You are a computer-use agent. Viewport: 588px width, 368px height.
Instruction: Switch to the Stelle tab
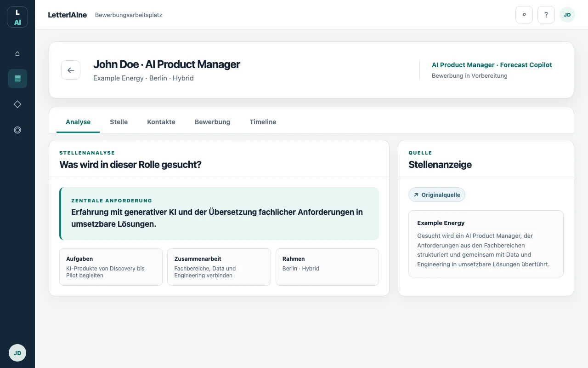(119, 122)
